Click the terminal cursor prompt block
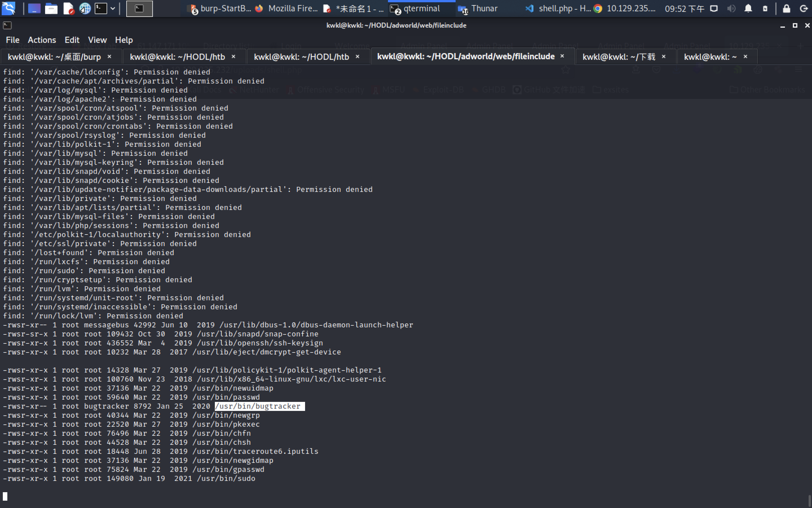This screenshot has height=508, width=812. point(5,496)
